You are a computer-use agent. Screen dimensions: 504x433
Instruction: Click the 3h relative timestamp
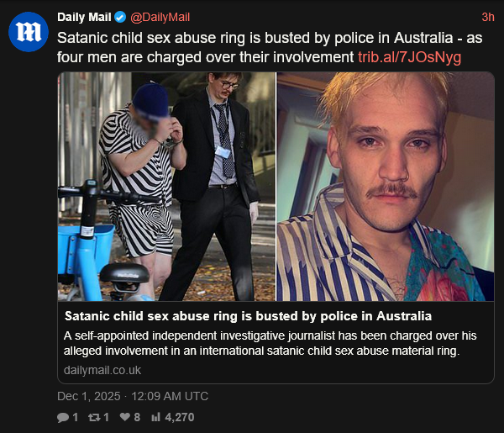click(x=487, y=17)
